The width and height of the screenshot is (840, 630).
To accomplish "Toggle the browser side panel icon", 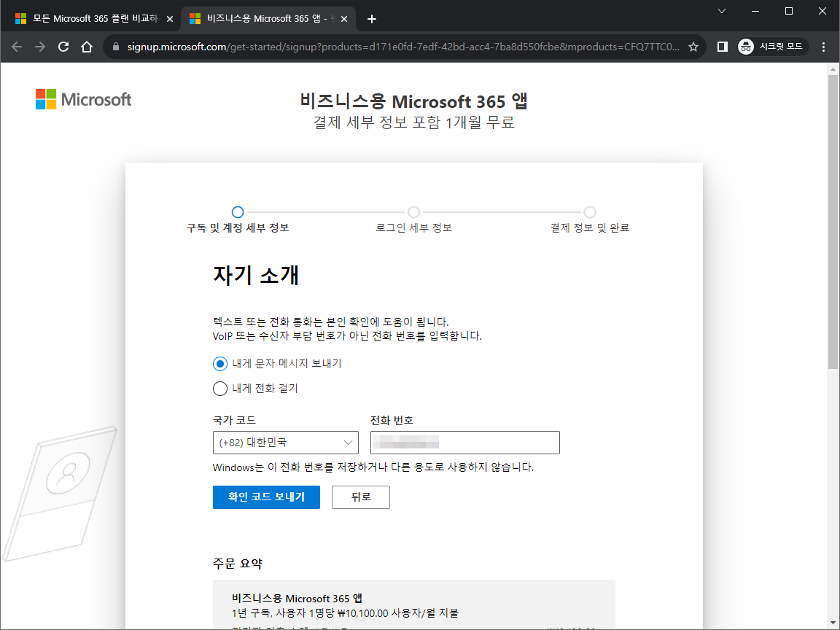I will (722, 47).
